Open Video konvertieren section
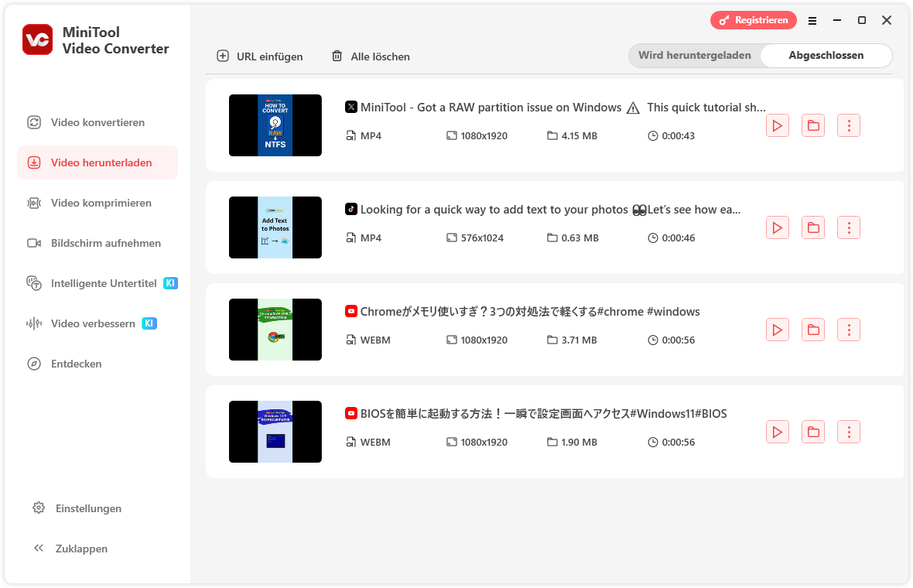913x588 pixels. click(x=97, y=122)
